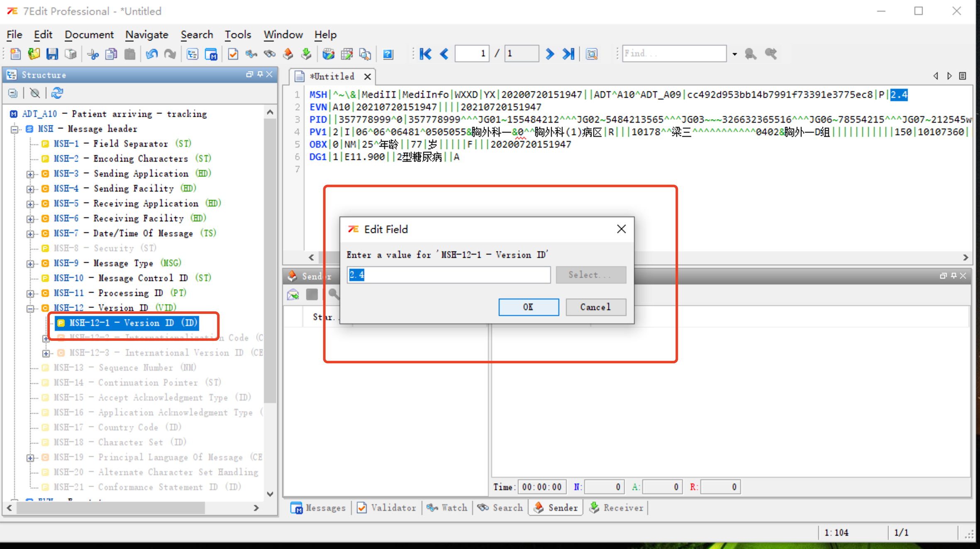Expand MSH-9 Message Type tree node
980x549 pixels.
click(30, 264)
